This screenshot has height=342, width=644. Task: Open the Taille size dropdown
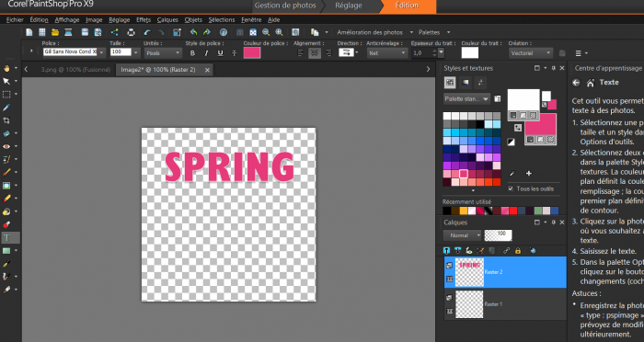tap(136, 52)
